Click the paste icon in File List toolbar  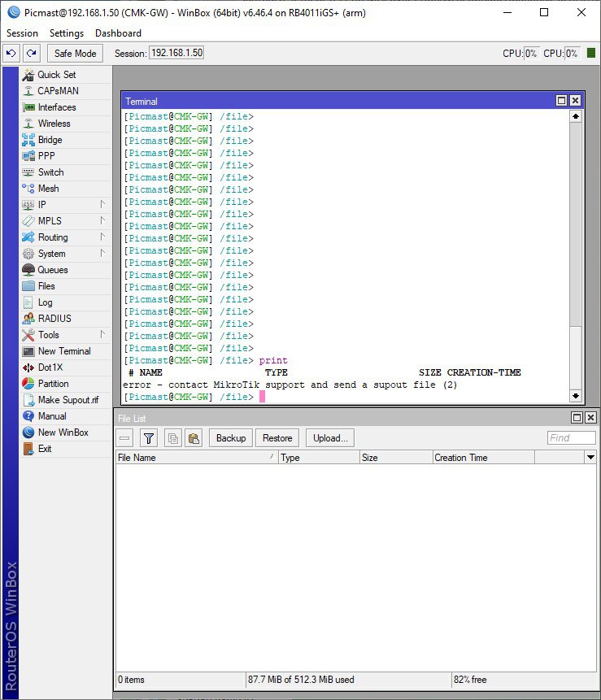[x=194, y=438]
